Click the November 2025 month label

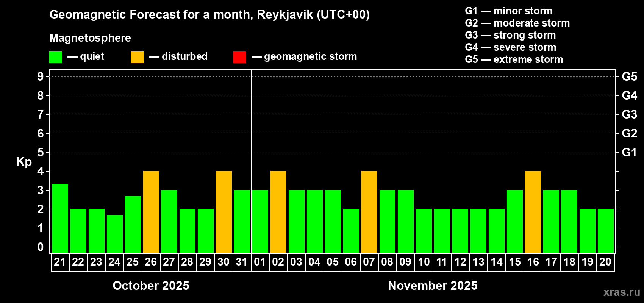433,286
